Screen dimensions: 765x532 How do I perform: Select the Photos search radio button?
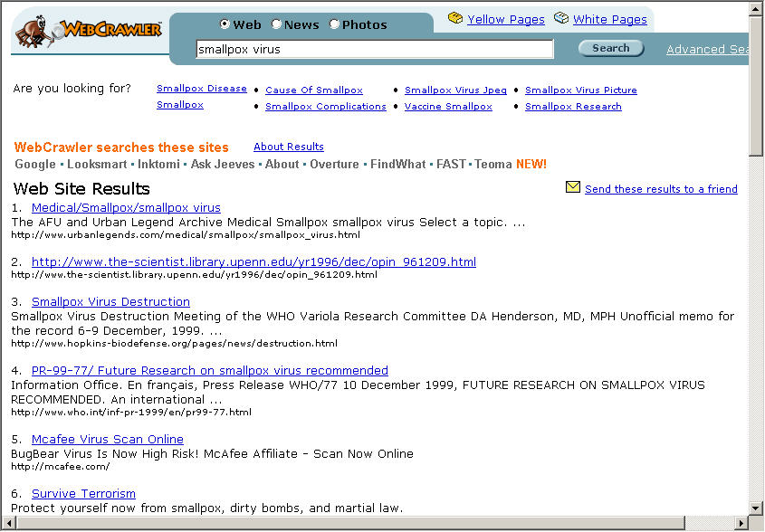(x=335, y=24)
